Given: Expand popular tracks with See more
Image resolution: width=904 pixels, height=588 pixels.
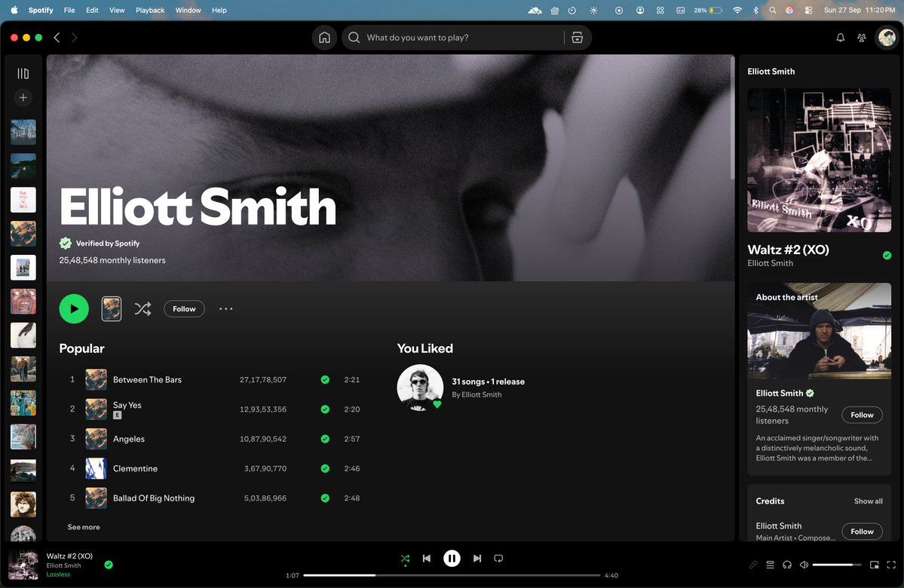Looking at the screenshot, I should [x=84, y=527].
